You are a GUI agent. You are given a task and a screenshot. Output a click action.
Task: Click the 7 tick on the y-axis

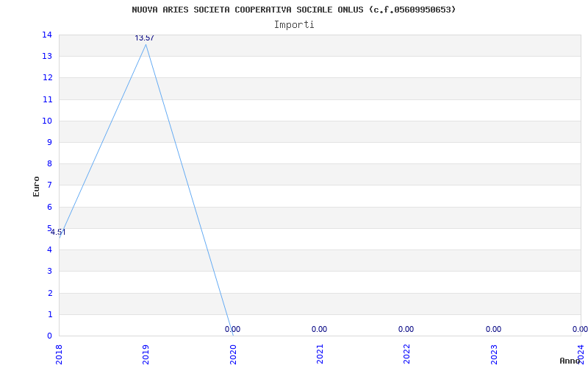49,185
